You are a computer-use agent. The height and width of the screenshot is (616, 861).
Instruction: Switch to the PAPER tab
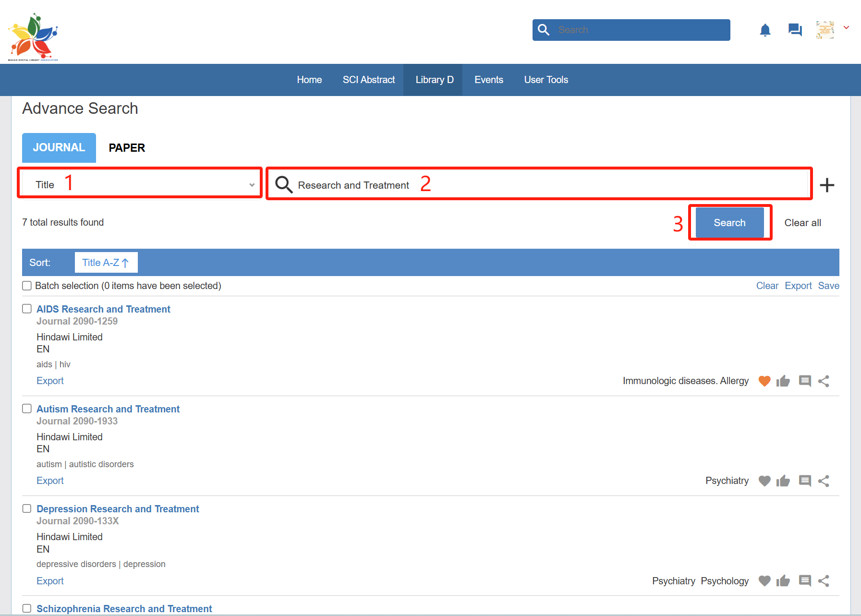tap(127, 148)
